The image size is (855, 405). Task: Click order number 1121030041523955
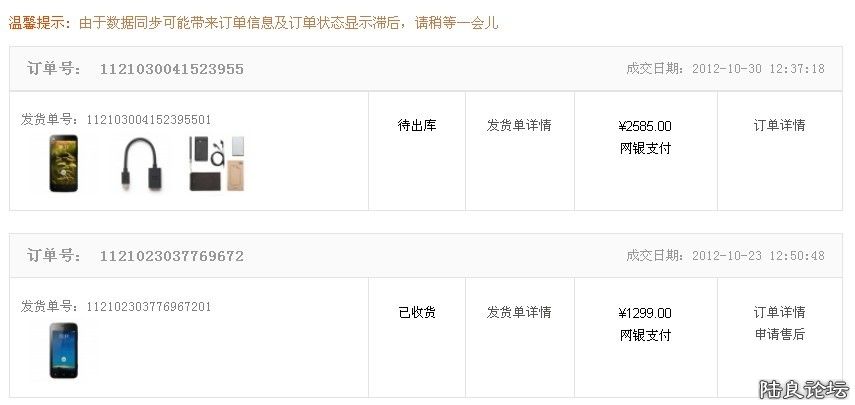171,70
